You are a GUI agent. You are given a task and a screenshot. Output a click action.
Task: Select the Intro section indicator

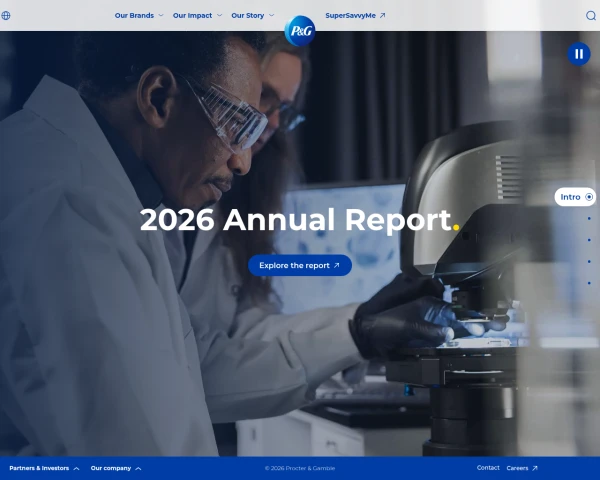pos(575,197)
